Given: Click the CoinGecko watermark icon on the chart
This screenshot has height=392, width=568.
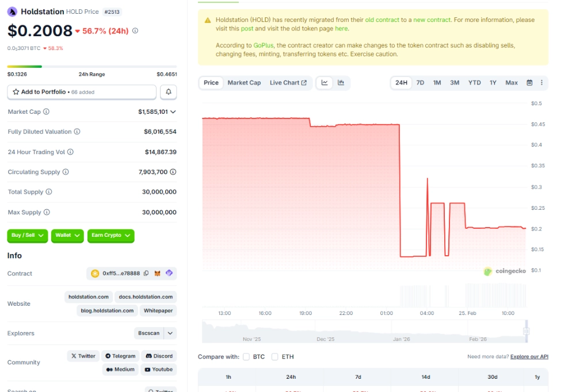Looking at the screenshot, I should point(487,271).
